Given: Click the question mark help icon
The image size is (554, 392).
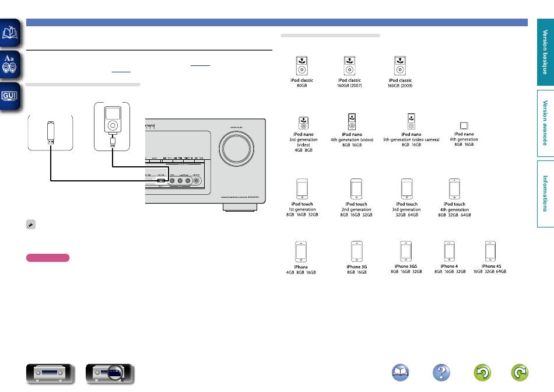Looking at the screenshot, I should 441,373.
